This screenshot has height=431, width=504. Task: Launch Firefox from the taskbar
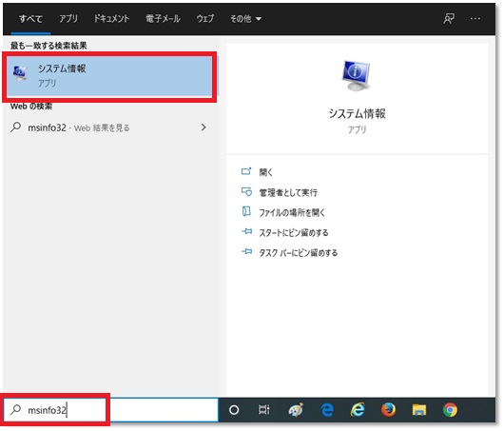tap(388, 410)
